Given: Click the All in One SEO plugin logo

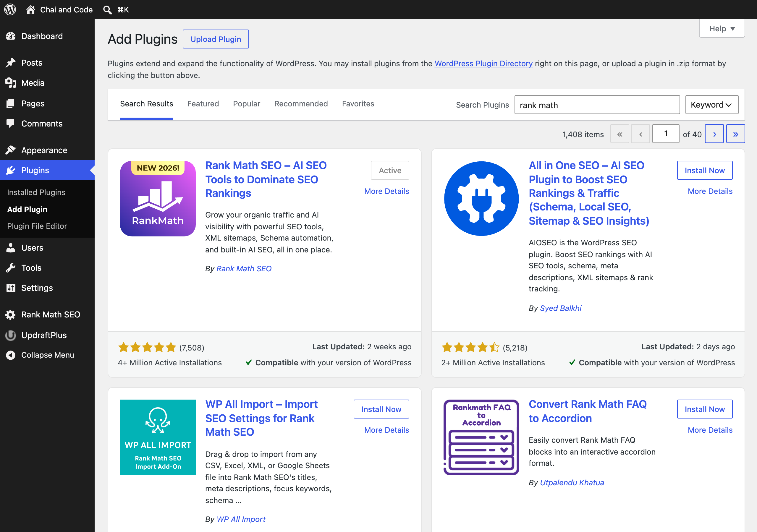Looking at the screenshot, I should (x=481, y=198).
